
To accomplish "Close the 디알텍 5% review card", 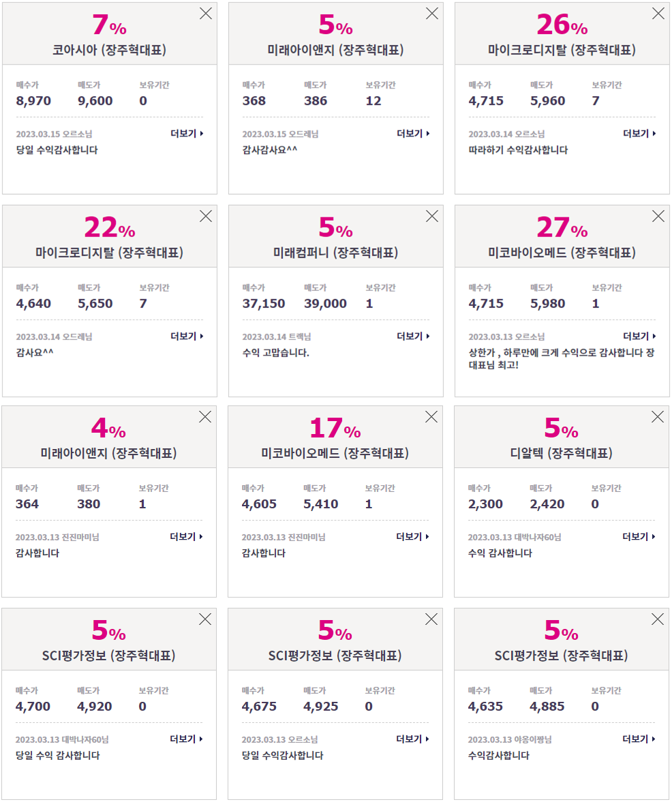I will tap(658, 417).
